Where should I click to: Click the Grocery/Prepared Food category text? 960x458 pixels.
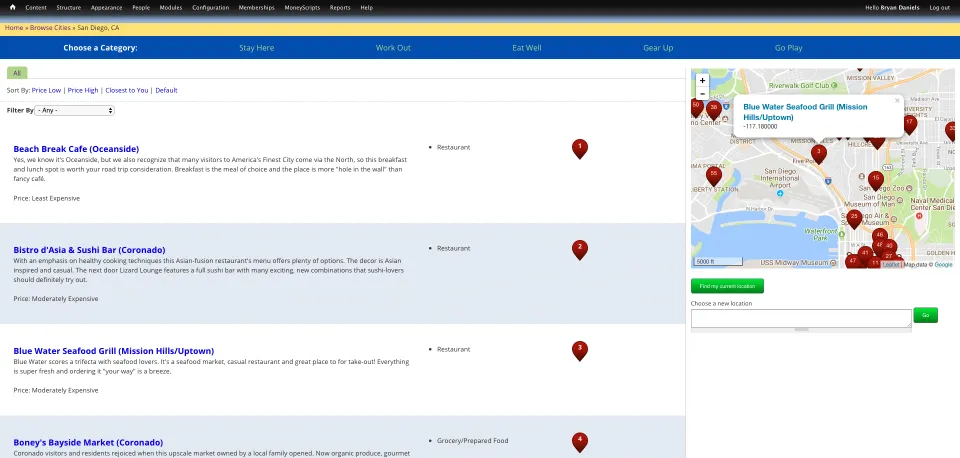(x=473, y=441)
